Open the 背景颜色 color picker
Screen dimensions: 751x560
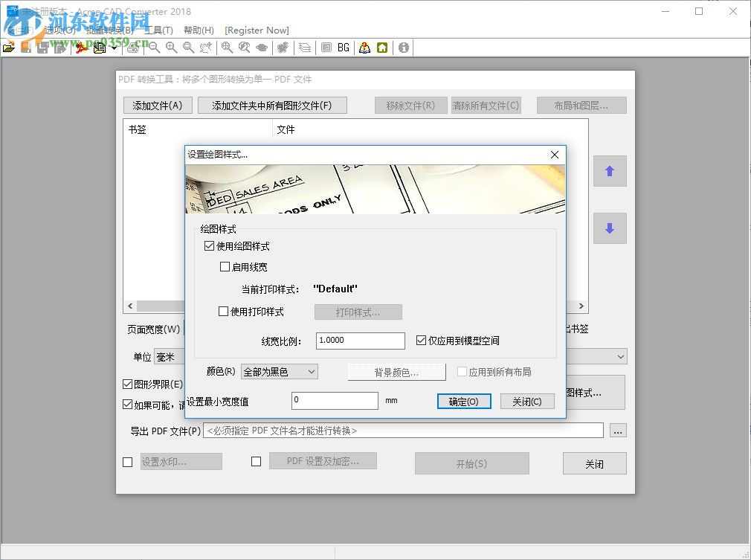pyautogui.click(x=398, y=371)
